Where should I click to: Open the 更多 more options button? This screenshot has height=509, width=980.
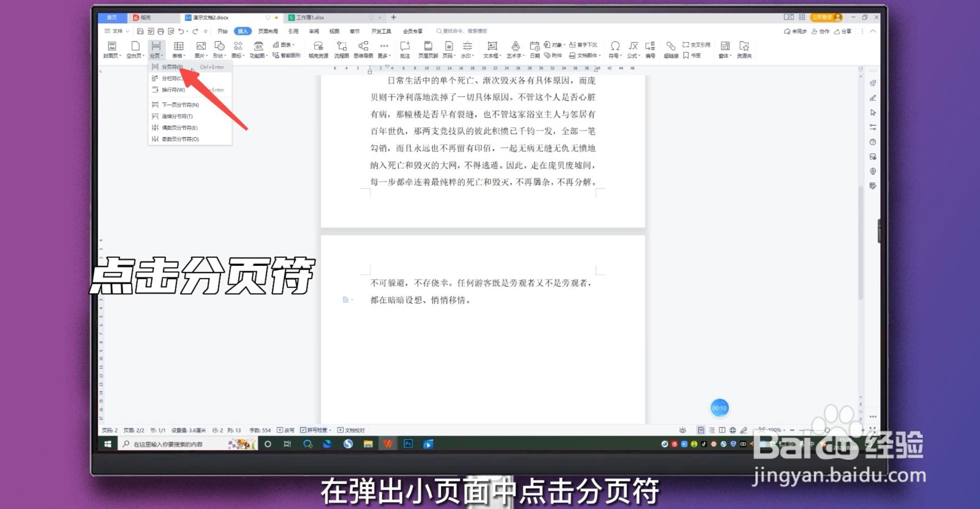coord(384,50)
